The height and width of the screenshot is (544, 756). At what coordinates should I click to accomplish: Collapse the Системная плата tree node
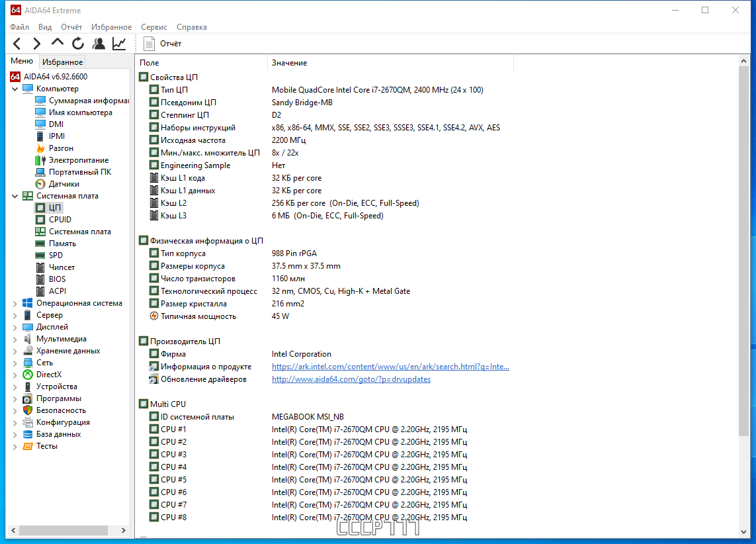(15, 196)
